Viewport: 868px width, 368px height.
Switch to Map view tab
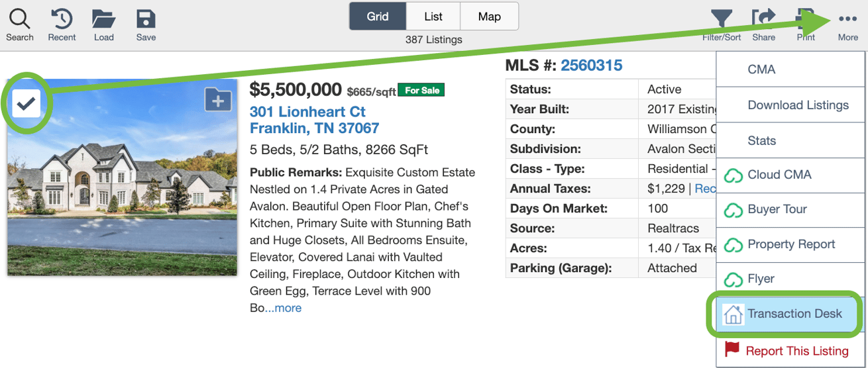pos(489,17)
